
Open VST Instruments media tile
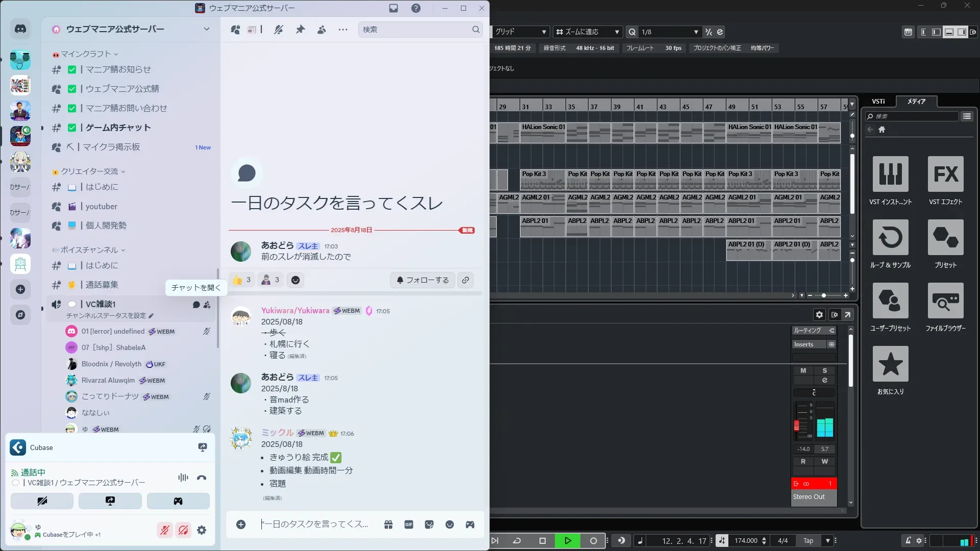coord(890,174)
